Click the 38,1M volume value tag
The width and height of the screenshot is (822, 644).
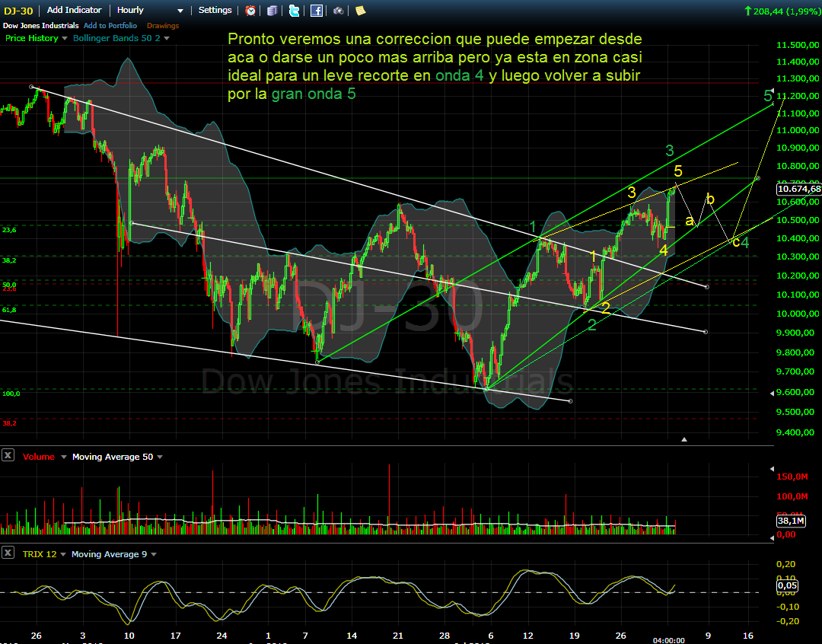click(x=791, y=521)
